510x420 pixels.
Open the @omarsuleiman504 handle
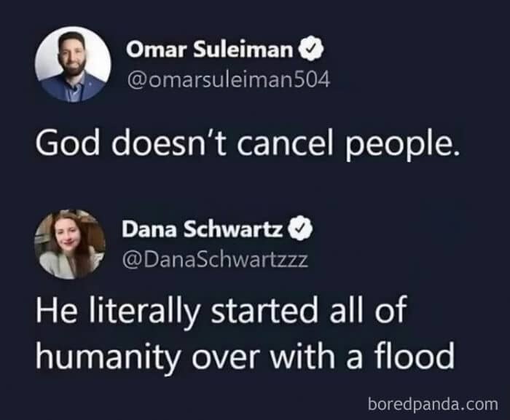pos(228,79)
